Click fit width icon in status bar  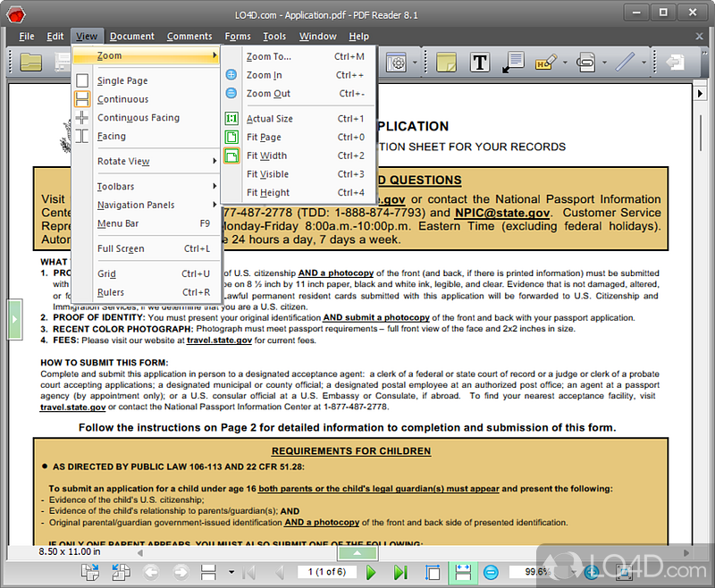click(x=463, y=572)
